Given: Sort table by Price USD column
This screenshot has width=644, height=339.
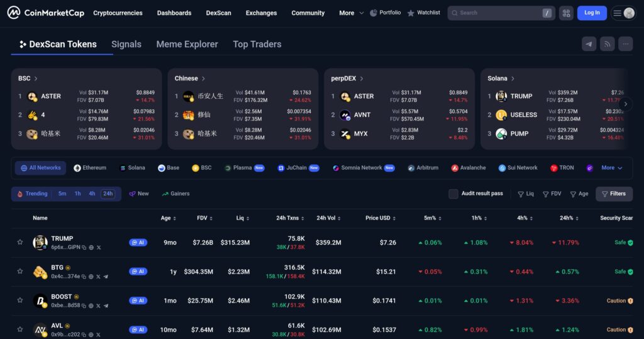Looking at the screenshot, I should pos(380,218).
